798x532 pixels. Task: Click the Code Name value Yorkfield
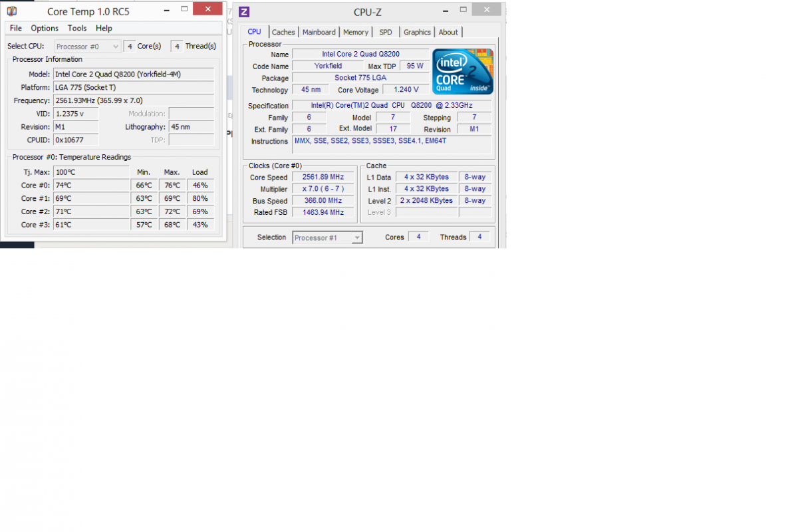pyautogui.click(x=328, y=66)
